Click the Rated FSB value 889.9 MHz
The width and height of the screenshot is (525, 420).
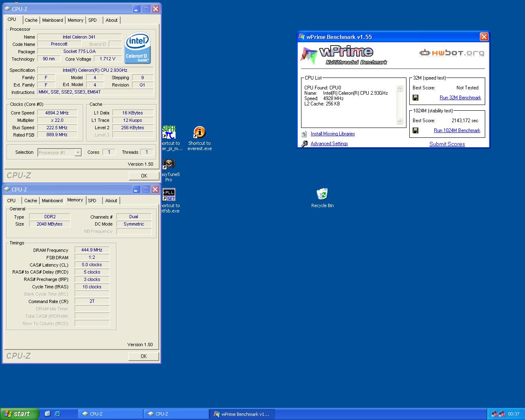[57, 135]
